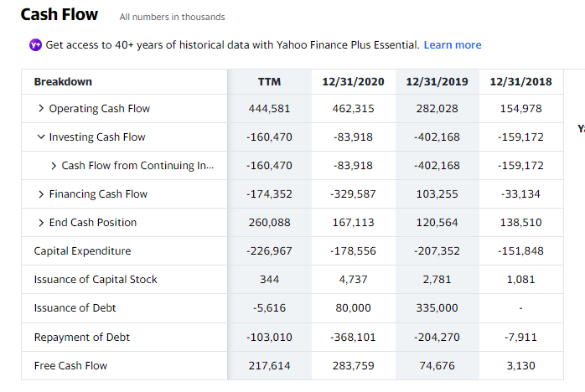The height and width of the screenshot is (392, 585).
Task: Expand the Operating Cash Flow row
Action: (41, 109)
